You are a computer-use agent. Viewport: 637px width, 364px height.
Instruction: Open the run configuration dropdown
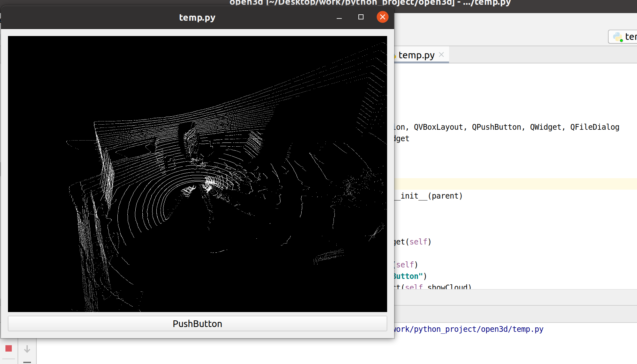click(630, 37)
